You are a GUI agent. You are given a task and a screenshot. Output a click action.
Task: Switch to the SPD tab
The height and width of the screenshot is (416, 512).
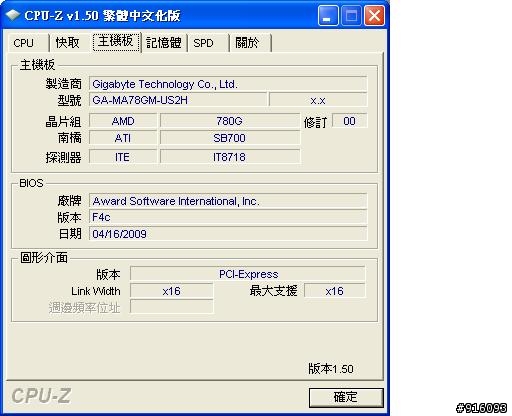(208, 43)
